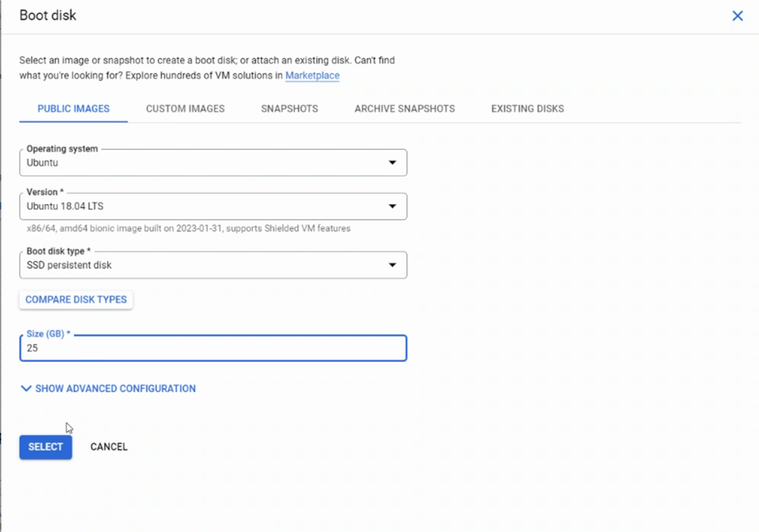Open the Snapshots tab
759x532 pixels.
click(289, 109)
